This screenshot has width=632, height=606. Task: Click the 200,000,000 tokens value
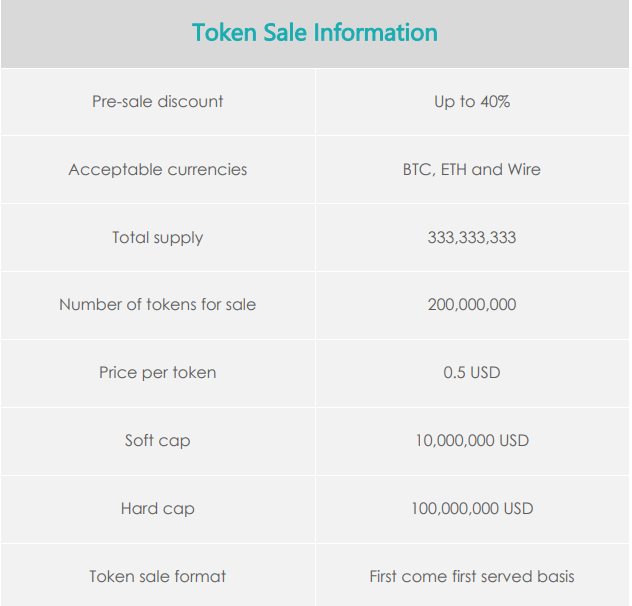(472, 305)
